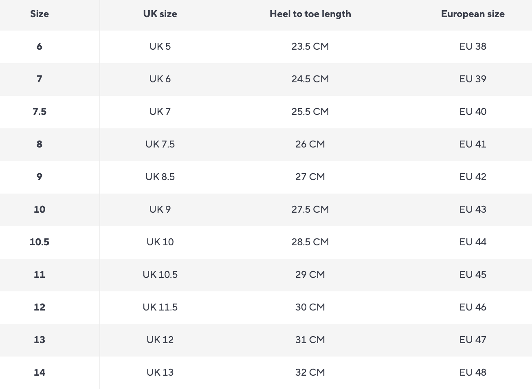Click the Heel to toe length header
This screenshot has height=392, width=532.
click(310, 14)
